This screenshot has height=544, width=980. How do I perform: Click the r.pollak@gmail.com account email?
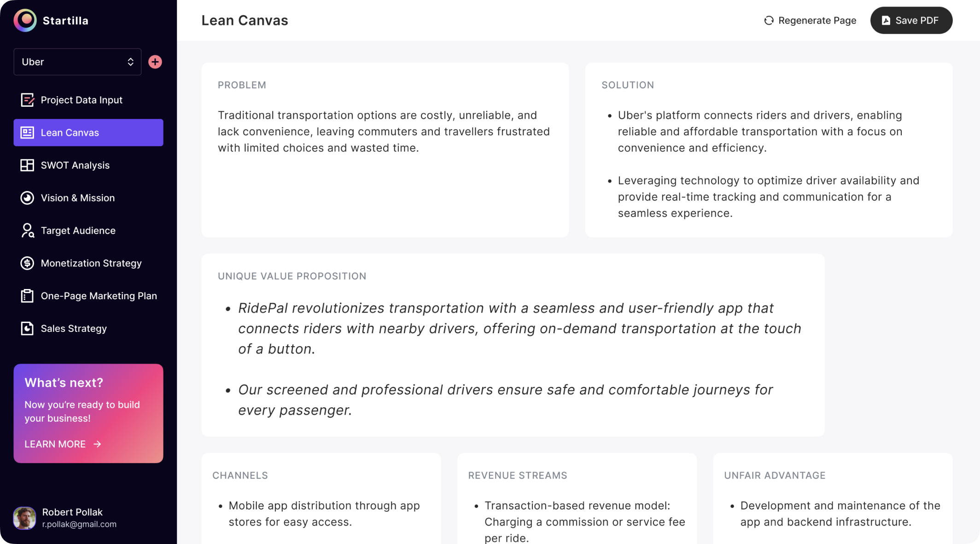pos(79,524)
